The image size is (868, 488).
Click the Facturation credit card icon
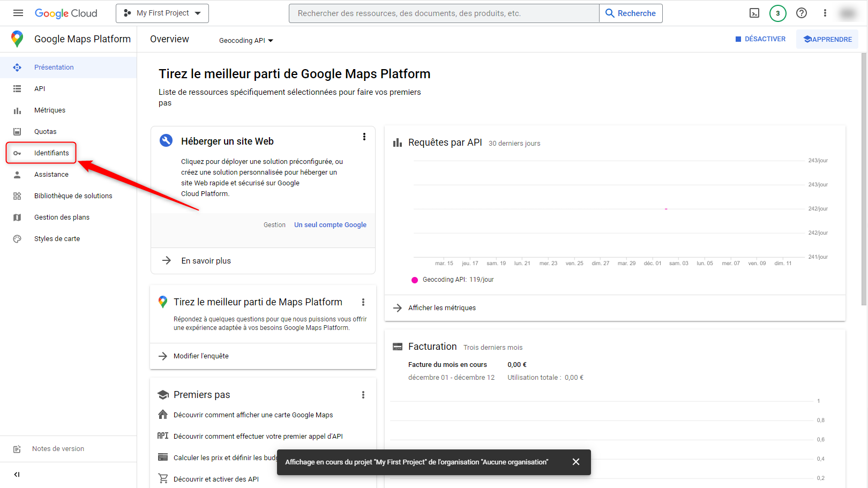coord(398,347)
